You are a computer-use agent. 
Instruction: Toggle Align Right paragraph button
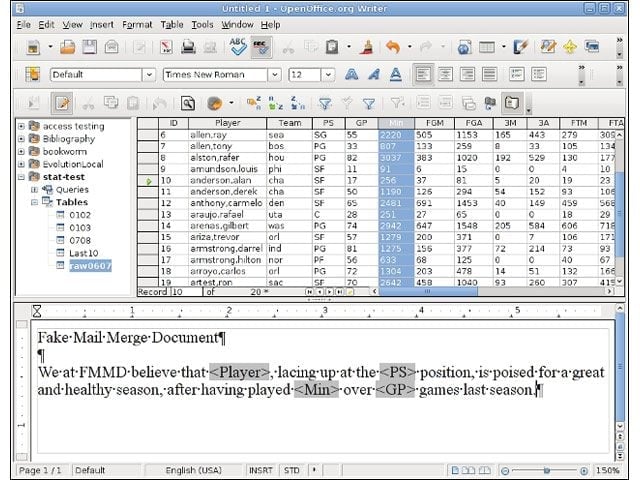click(x=467, y=75)
